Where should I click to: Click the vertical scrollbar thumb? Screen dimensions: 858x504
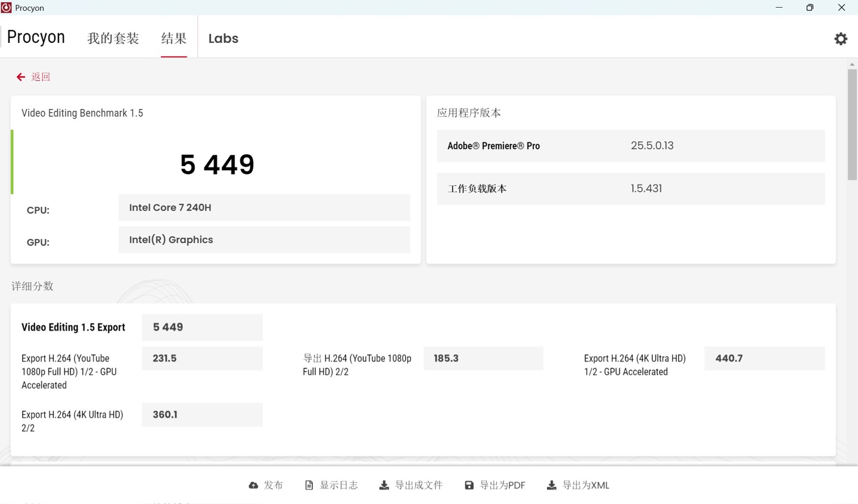(852, 124)
